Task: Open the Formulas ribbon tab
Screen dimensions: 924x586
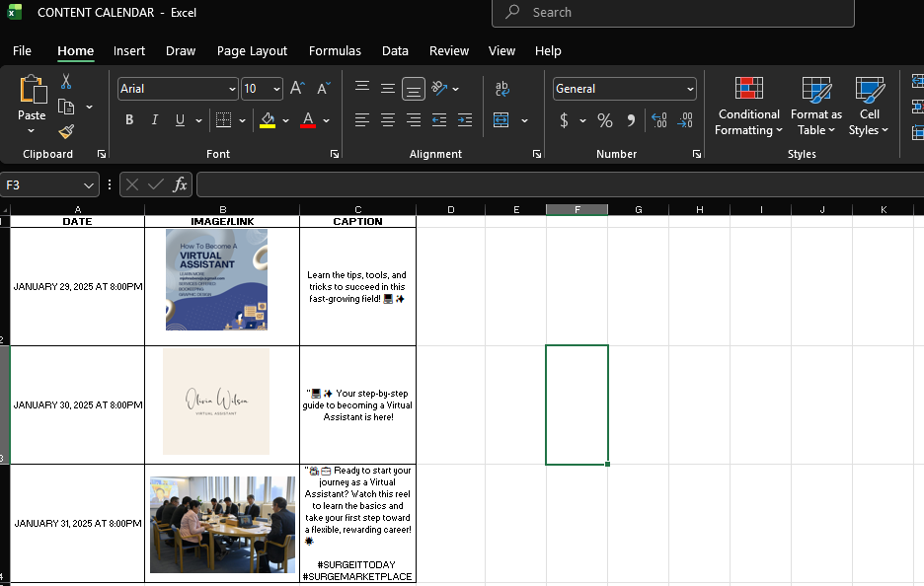Action: (x=335, y=51)
